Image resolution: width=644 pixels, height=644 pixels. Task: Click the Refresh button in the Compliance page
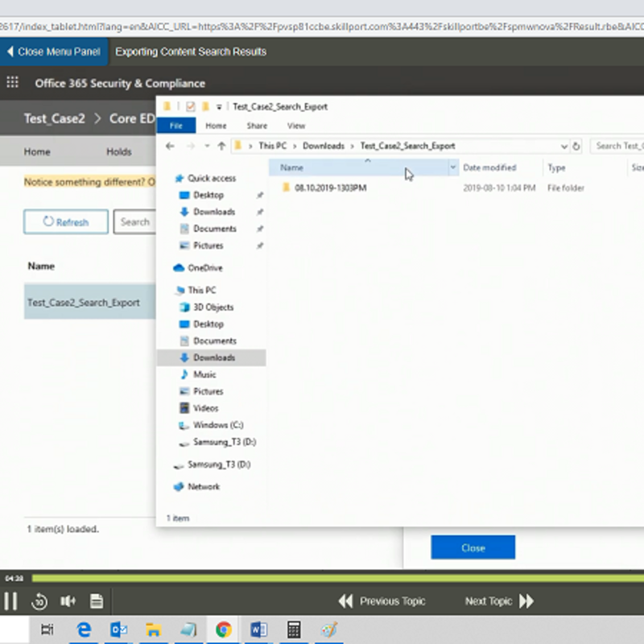pyautogui.click(x=66, y=222)
